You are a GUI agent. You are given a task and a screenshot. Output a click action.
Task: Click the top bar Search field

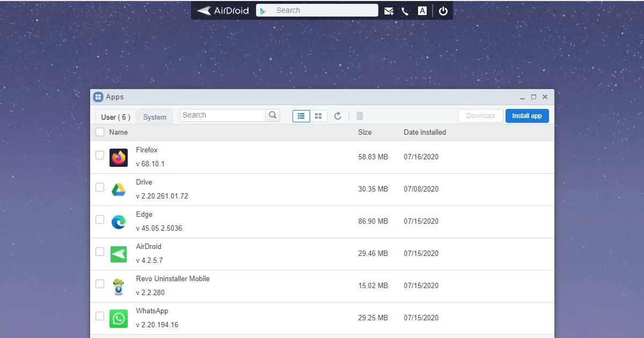317,11
